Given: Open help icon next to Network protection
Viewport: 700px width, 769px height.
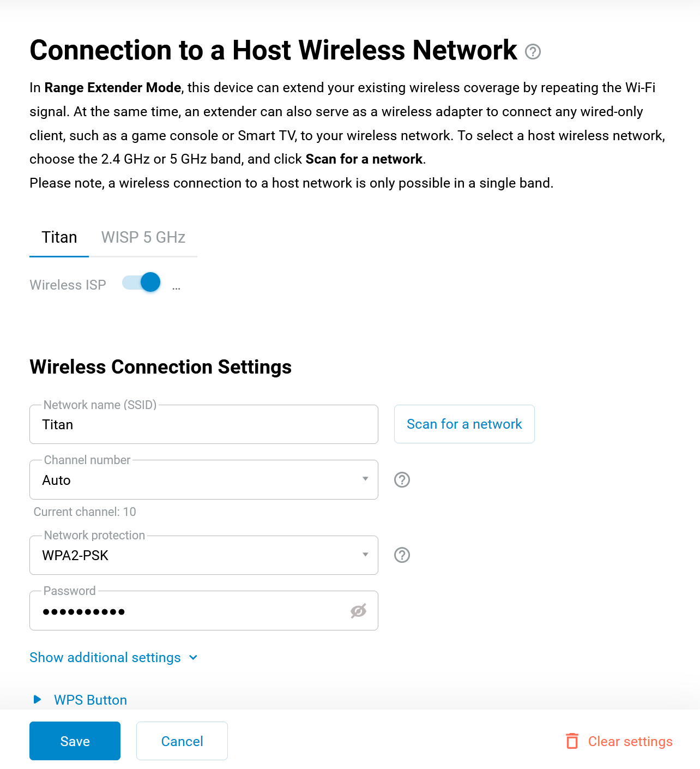Looking at the screenshot, I should click(402, 555).
